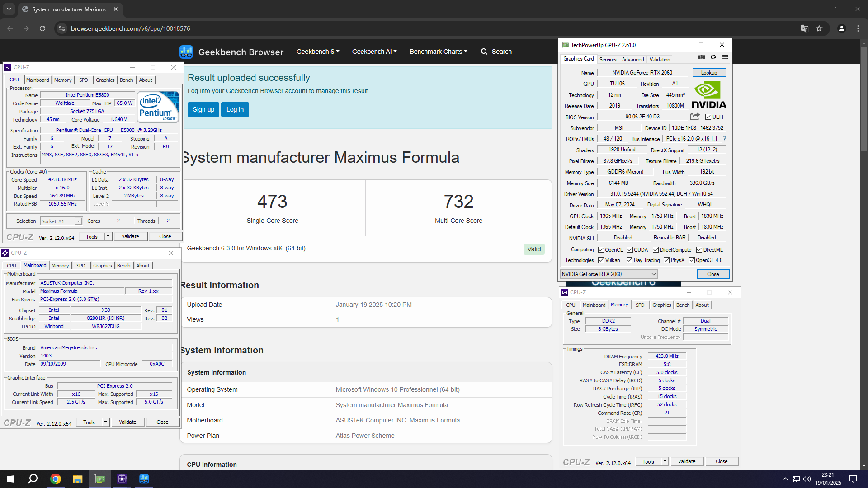
Task: Open Tools dropdown arrow in Mainboard CPU-Z window
Action: coord(105,422)
